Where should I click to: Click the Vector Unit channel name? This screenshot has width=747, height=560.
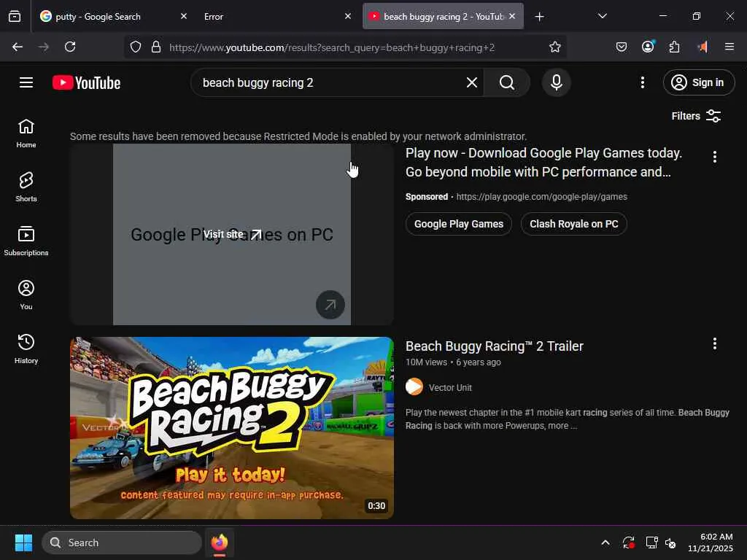[x=449, y=388]
